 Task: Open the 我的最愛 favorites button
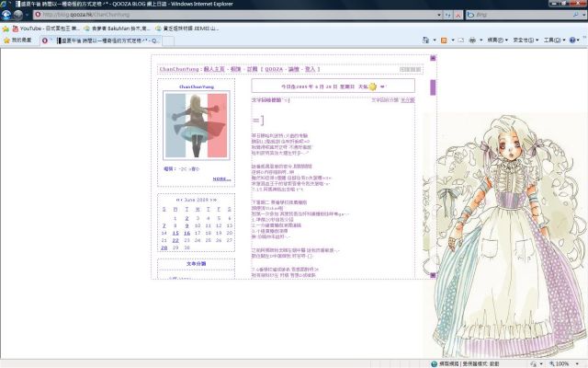[17, 40]
